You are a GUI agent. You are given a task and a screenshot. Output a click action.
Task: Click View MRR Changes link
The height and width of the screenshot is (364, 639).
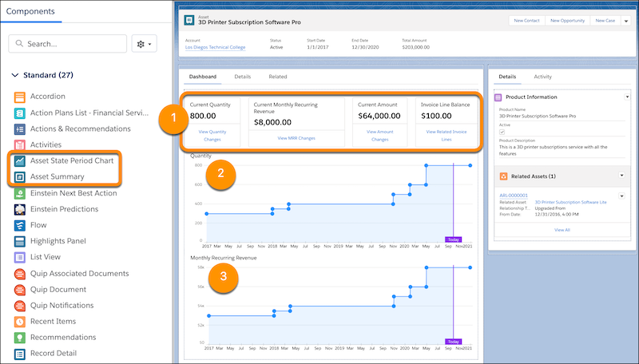coord(296,138)
